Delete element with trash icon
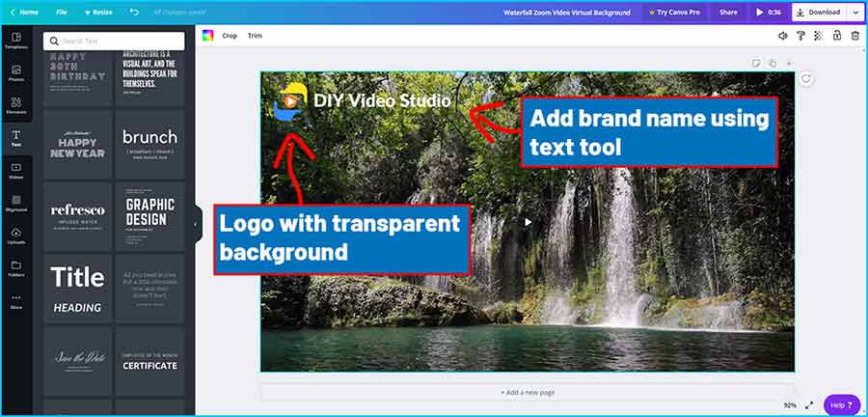868x417 pixels. 855,36
